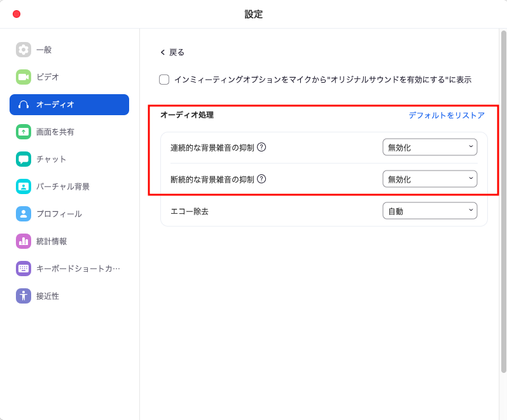Image resolution: width=507 pixels, height=420 pixels.
Task: Click the オーディオ処理 section heading
Action: tap(187, 115)
